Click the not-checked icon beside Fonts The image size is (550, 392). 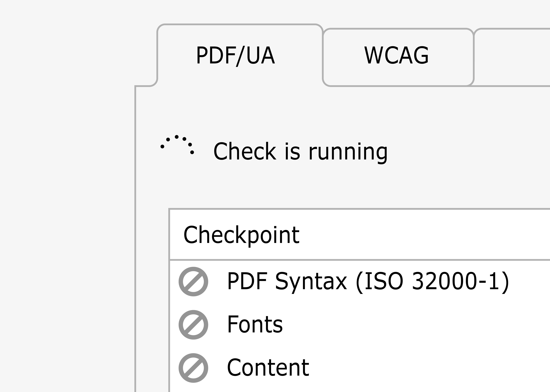(193, 325)
